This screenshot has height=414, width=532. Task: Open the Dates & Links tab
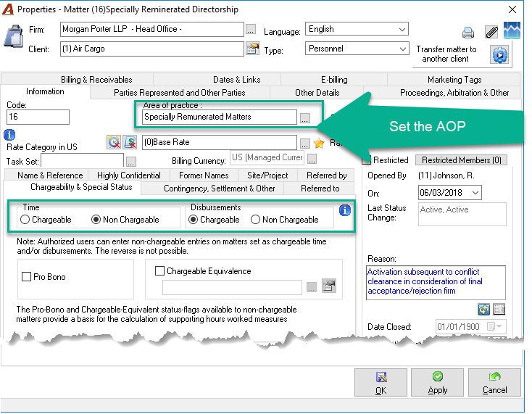tap(236, 80)
